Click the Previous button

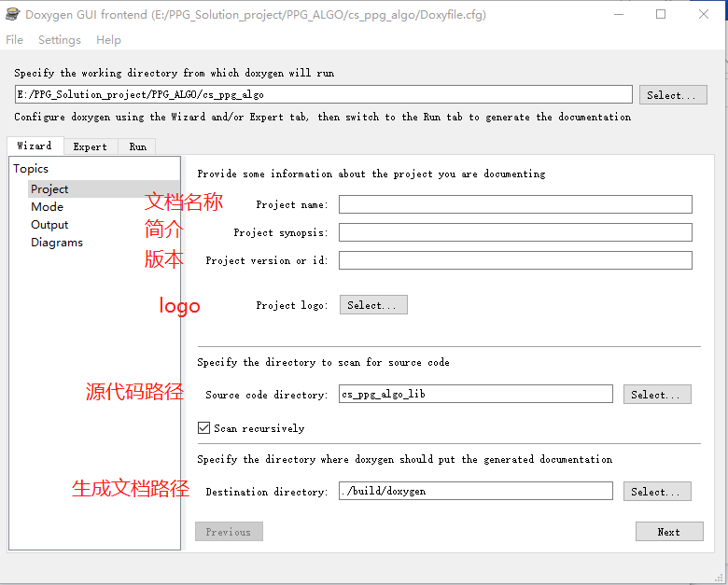click(229, 532)
